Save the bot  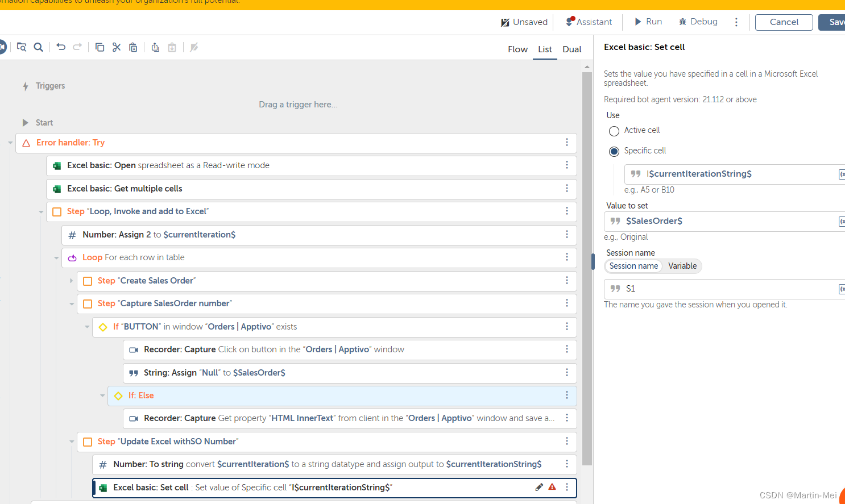[x=832, y=22]
